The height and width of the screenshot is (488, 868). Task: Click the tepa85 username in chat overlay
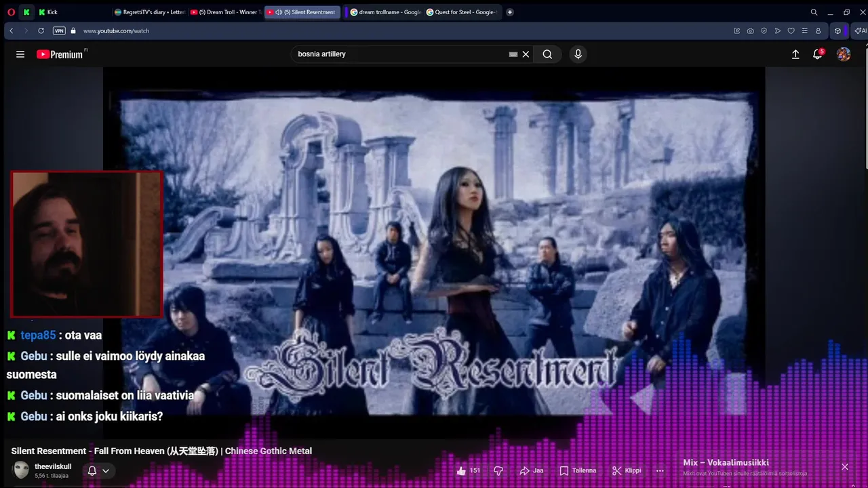(x=38, y=335)
